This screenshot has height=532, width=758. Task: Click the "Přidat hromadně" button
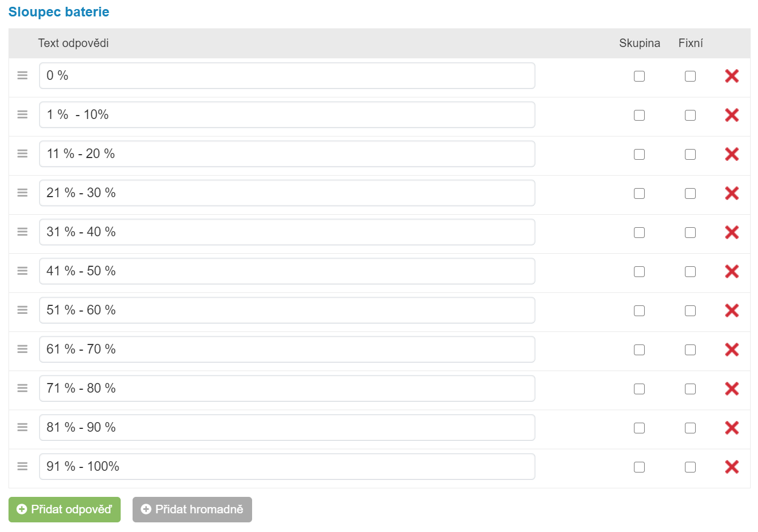(192, 509)
